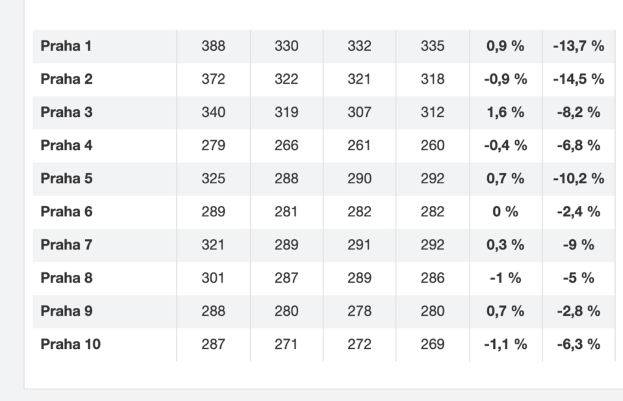The image size is (623, 401).
Task: Click the -14,5 % cell in Praha 2 row
Action: pyautogui.click(x=578, y=79)
